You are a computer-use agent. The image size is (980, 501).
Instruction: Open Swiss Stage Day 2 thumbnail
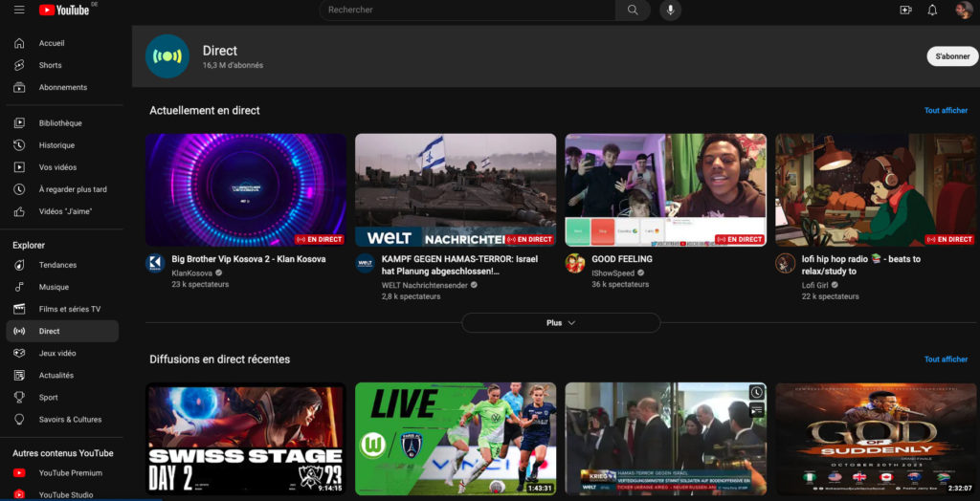coord(246,439)
